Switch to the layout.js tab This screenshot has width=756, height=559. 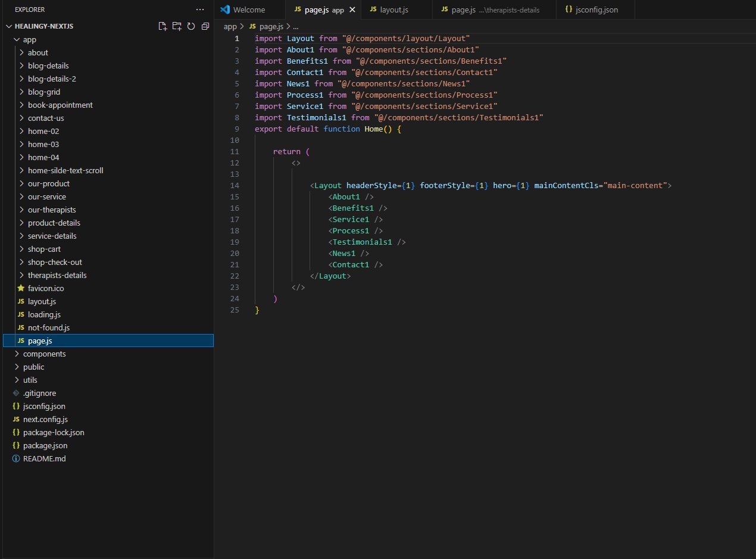pyautogui.click(x=396, y=10)
